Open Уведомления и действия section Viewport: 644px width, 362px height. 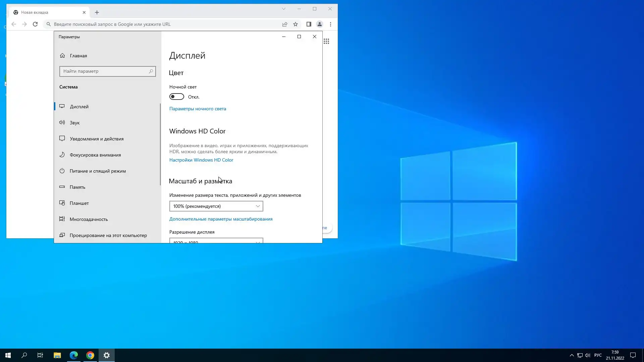(96, 139)
